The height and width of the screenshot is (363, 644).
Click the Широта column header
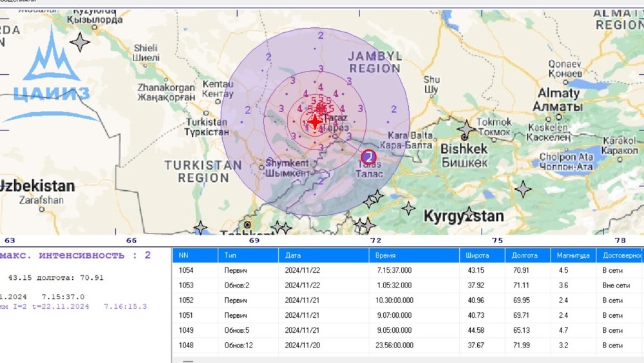tap(478, 255)
